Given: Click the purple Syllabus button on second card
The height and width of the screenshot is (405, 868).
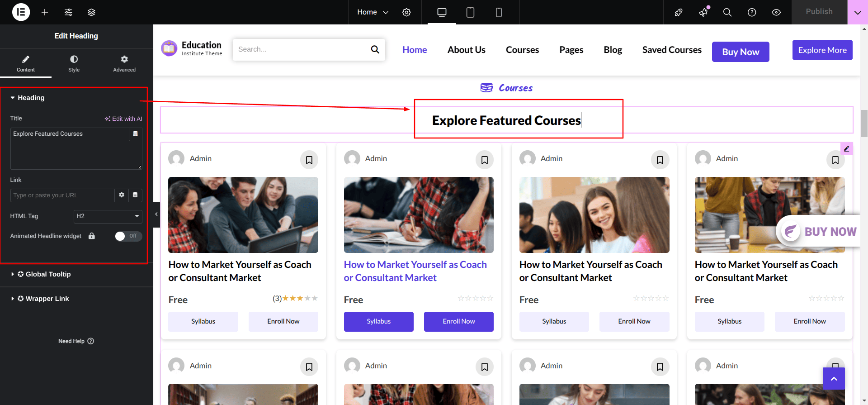Looking at the screenshot, I should pos(379,321).
